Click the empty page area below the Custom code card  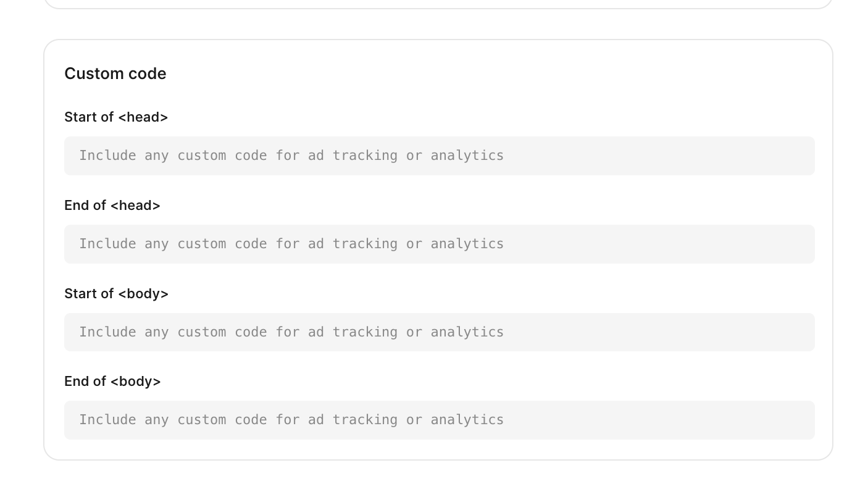coord(438,475)
